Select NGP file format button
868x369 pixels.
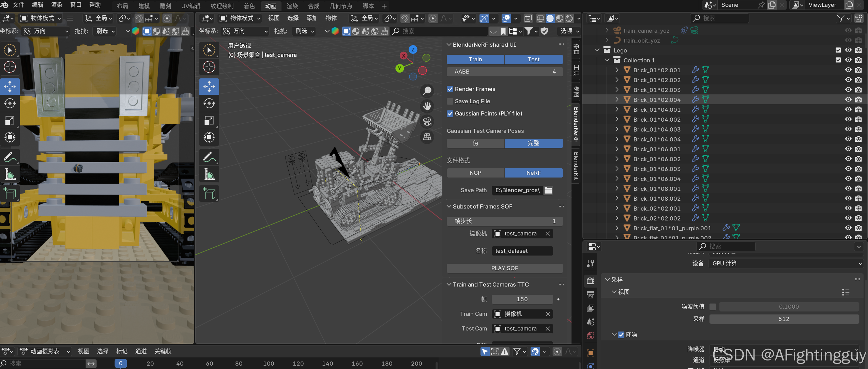(475, 173)
